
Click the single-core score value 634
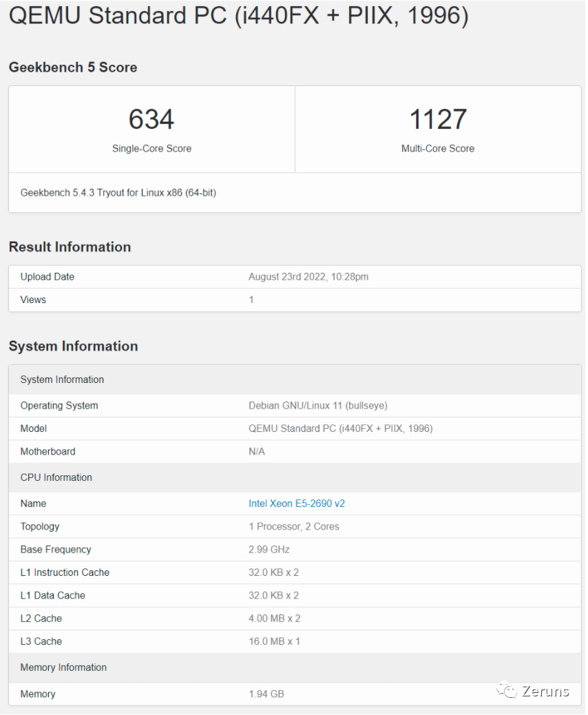click(151, 119)
